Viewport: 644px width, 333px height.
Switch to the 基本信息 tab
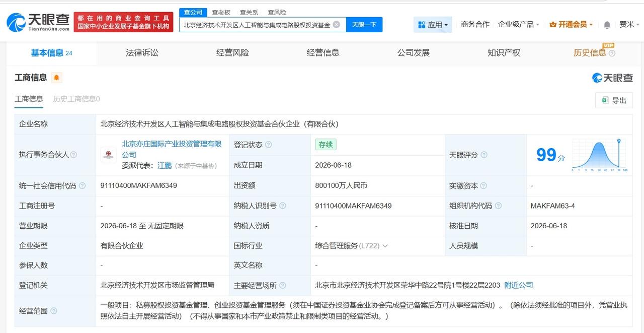pos(51,53)
